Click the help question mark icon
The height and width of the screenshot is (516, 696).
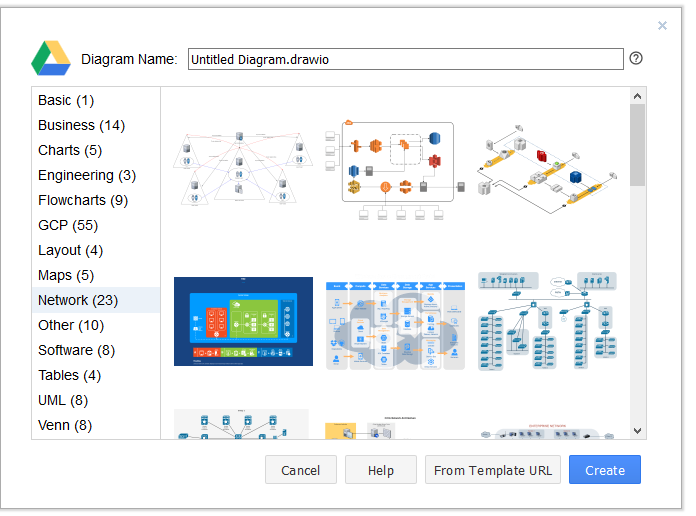tap(636, 58)
